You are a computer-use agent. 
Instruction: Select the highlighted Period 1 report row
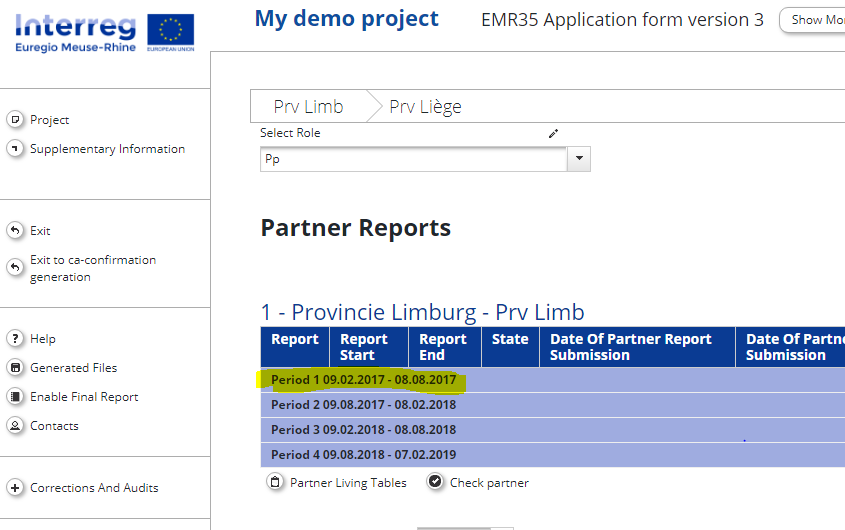click(363, 380)
